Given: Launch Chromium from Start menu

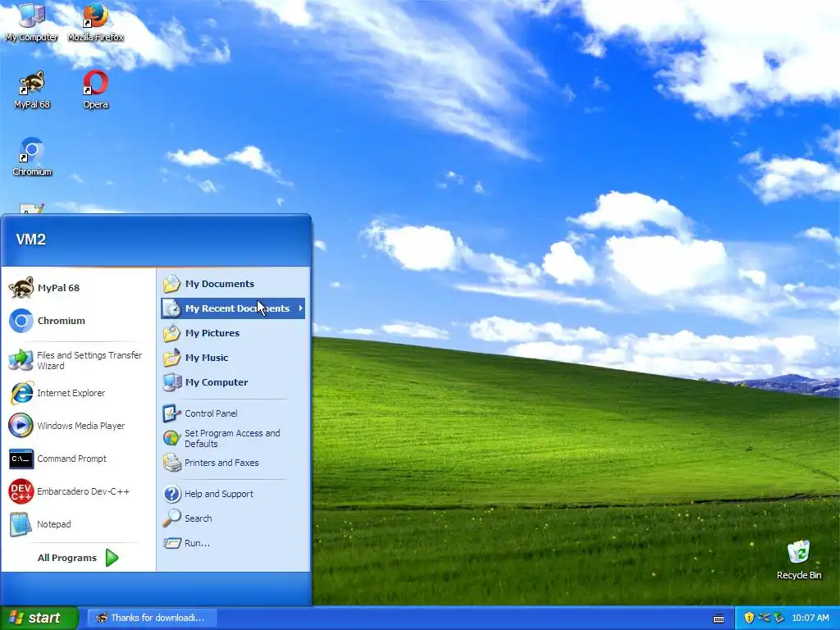Looking at the screenshot, I should tap(78, 321).
